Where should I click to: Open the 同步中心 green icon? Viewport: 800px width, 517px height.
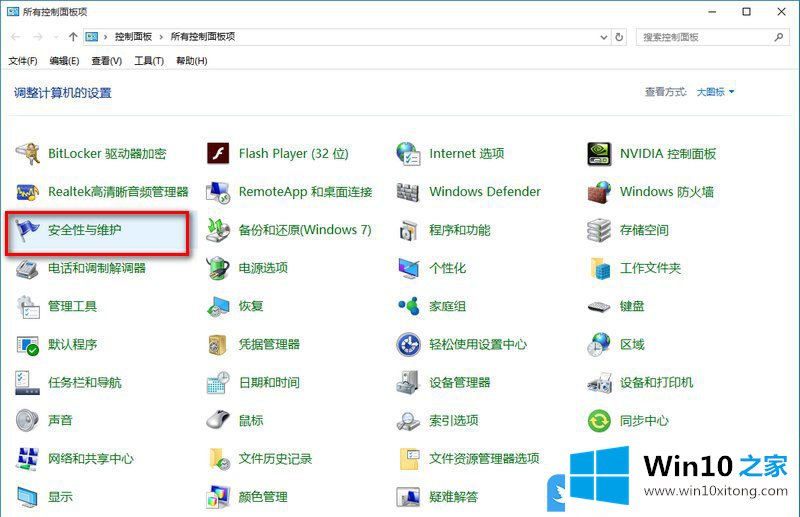(x=599, y=421)
